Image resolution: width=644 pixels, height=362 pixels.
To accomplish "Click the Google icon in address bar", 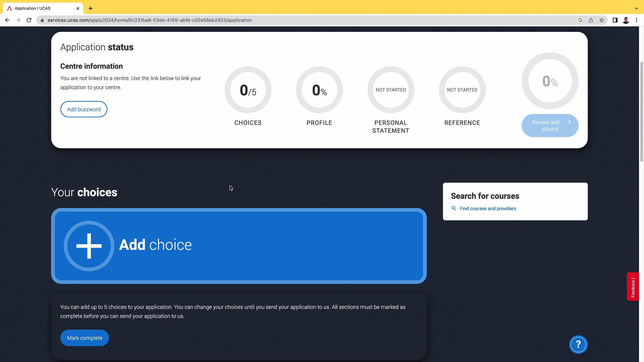I will click(x=580, y=20).
